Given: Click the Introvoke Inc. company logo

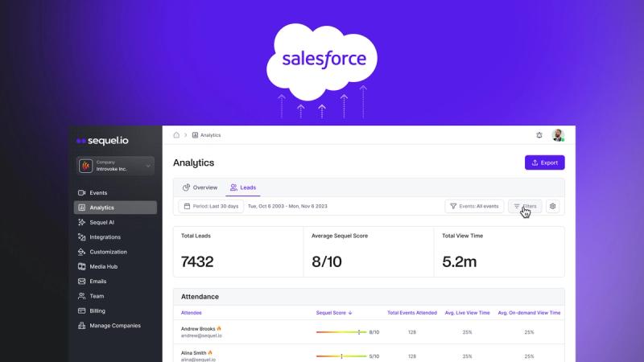Looking at the screenshot, I should point(86,166).
